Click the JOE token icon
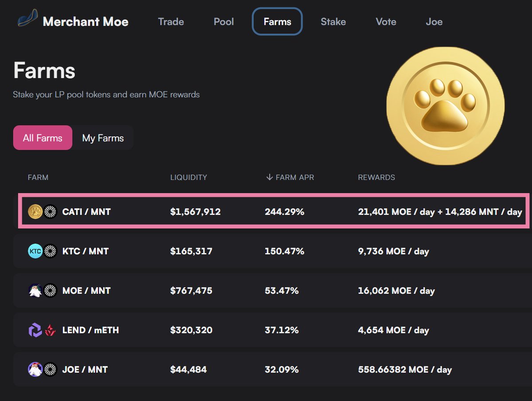This screenshot has height=401, width=532. point(35,370)
